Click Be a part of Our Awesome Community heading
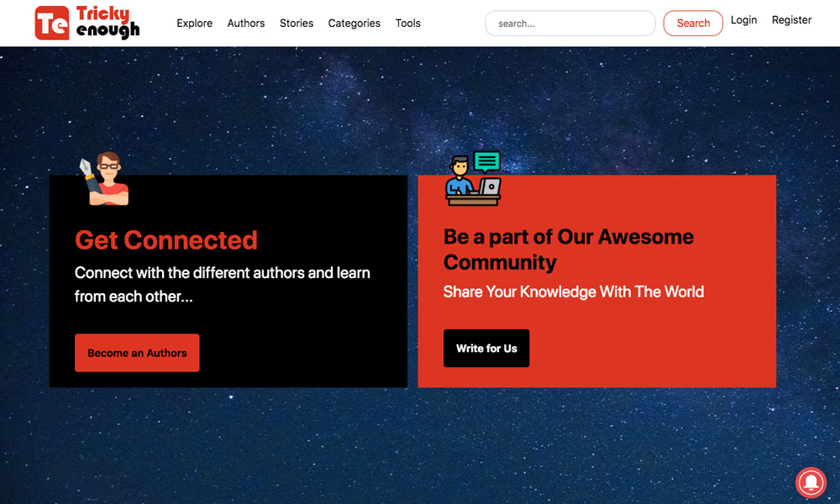 [x=568, y=249]
